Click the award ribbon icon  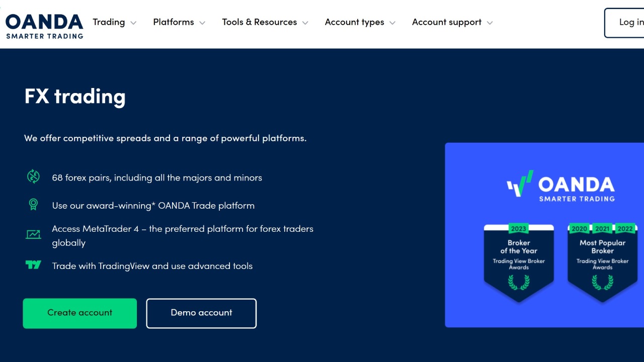(33, 204)
